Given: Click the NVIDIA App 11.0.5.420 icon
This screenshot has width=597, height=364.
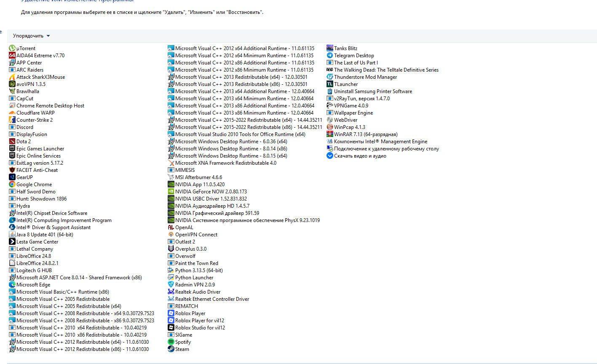Looking at the screenshot, I should coord(171,185).
